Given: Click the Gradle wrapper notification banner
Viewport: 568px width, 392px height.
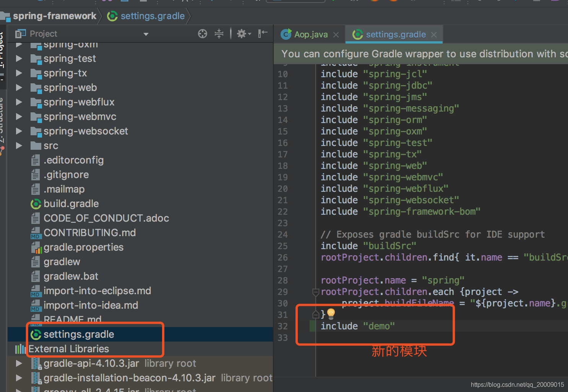Looking at the screenshot, I should click(x=421, y=54).
